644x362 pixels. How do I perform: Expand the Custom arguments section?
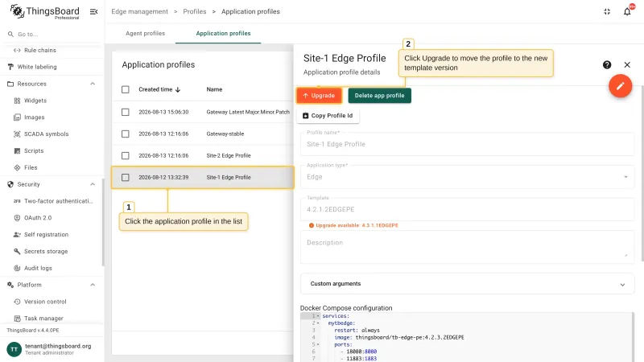pos(468,284)
